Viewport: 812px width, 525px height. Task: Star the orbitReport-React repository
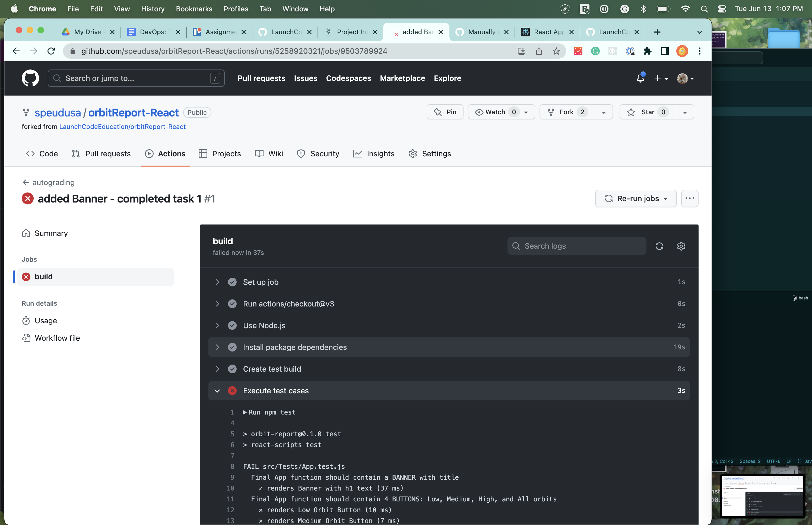click(647, 112)
